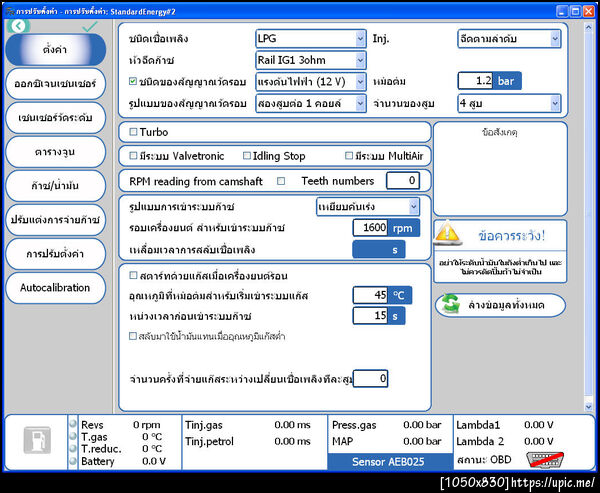Screen dimensions: 600x493
Task: Maximize the StandardEnergy window
Action: click(x=575, y=11)
